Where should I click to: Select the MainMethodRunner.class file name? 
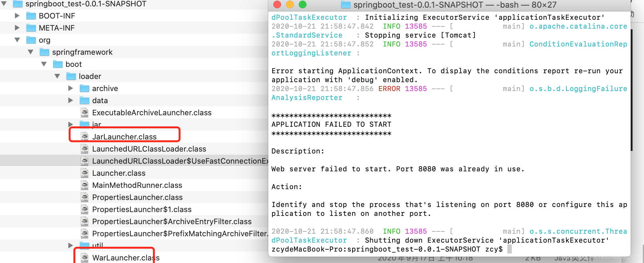pos(137,185)
